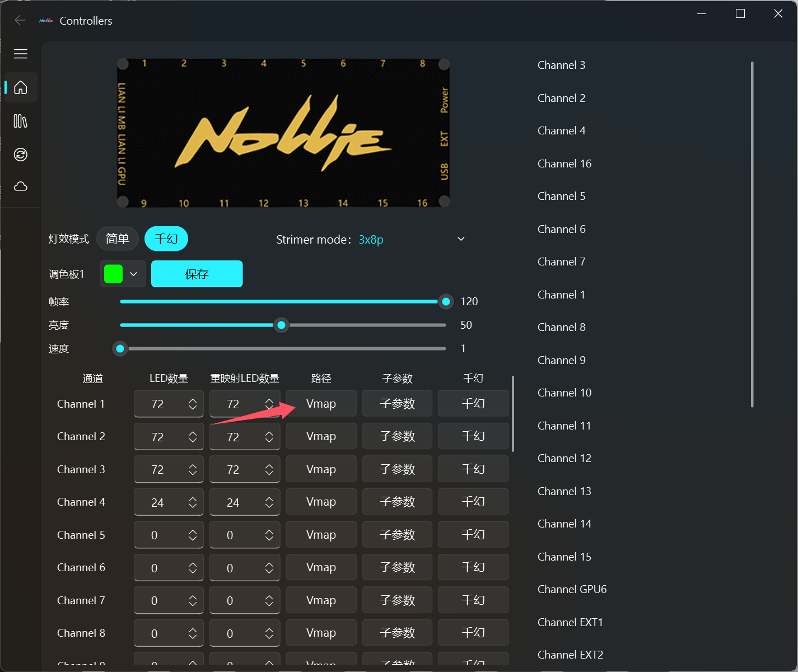Open Vmap for Channel 7

pos(321,600)
